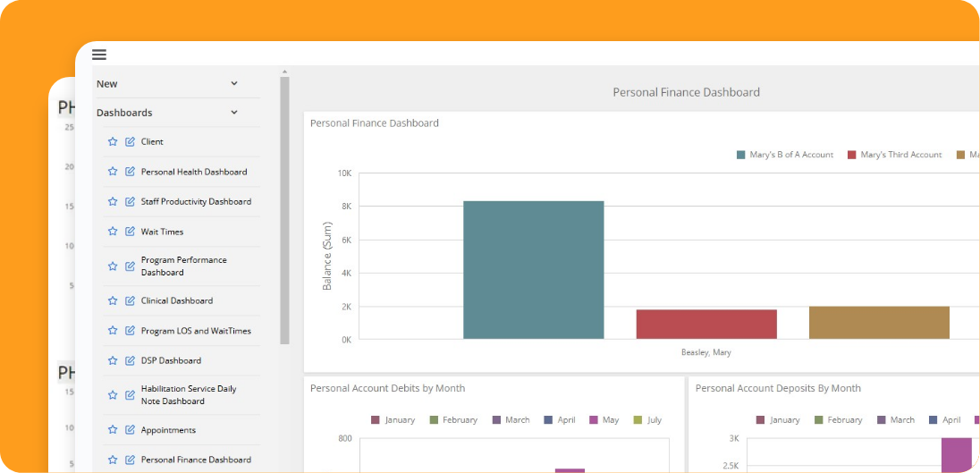The width and height of the screenshot is (980, 473).
Task: Open the Program Performance Dashboard item
Action: click(183, 266)
